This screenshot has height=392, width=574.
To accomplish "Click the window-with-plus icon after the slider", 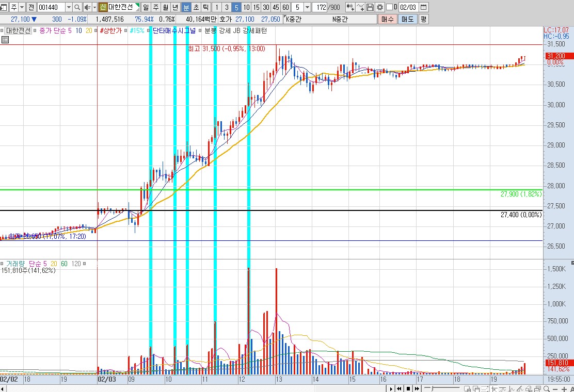I will 468,389.
